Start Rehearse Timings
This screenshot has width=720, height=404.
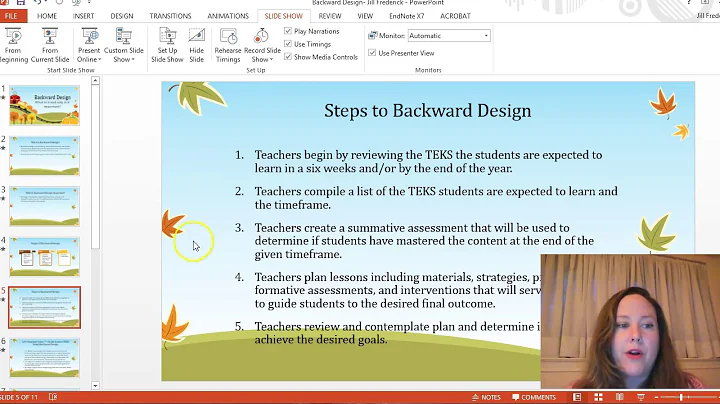228,45
